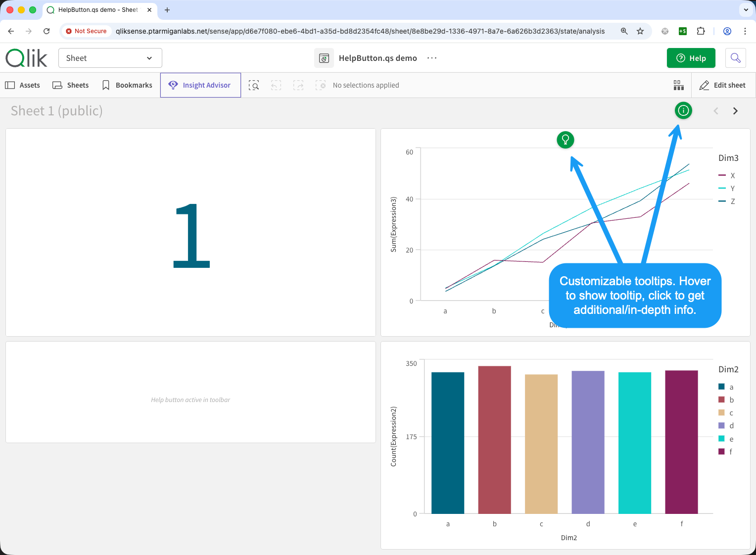Screen dimensions: 756x555
Task: Toggle Insight Advisor
Action: pyautogui.click(x=200, y=85)
